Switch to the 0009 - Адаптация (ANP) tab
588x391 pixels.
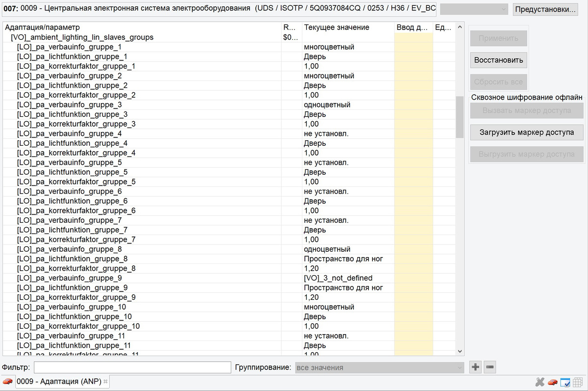(59, 381)
